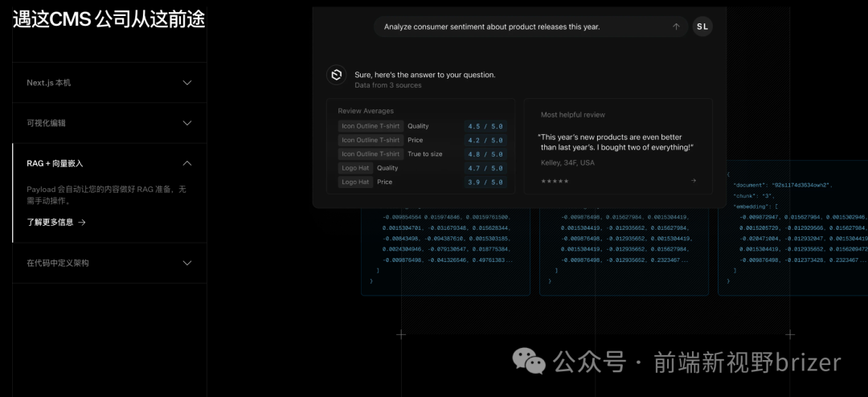Click the Icon Outline T-shirt True to size tag

point(371,154)
